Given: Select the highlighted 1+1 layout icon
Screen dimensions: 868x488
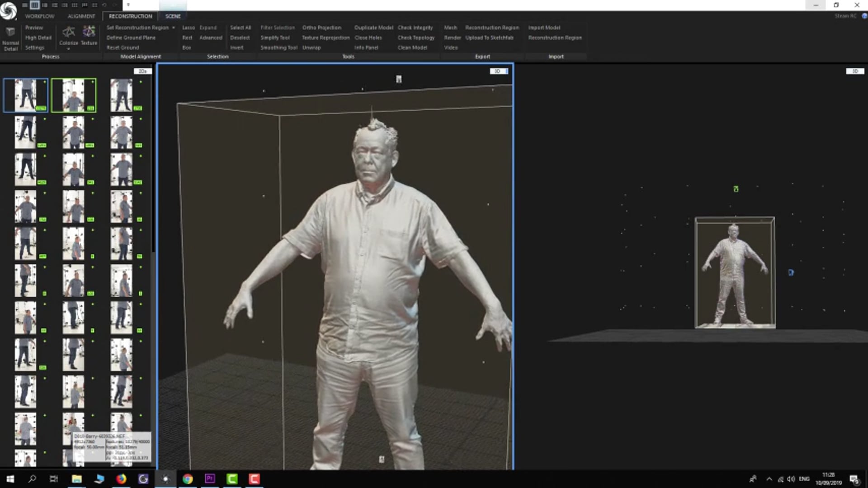Looking at the screenshot, I should click(x=34, y=5).
